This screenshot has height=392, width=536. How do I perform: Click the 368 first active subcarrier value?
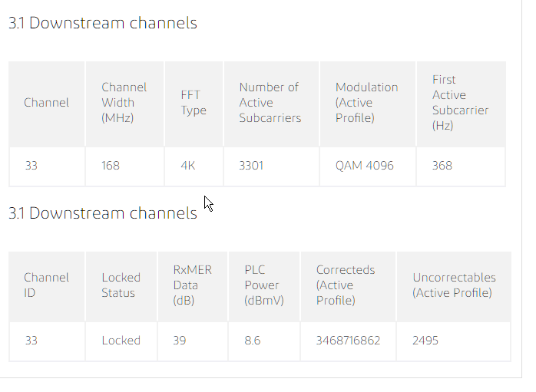coord(442,166)
